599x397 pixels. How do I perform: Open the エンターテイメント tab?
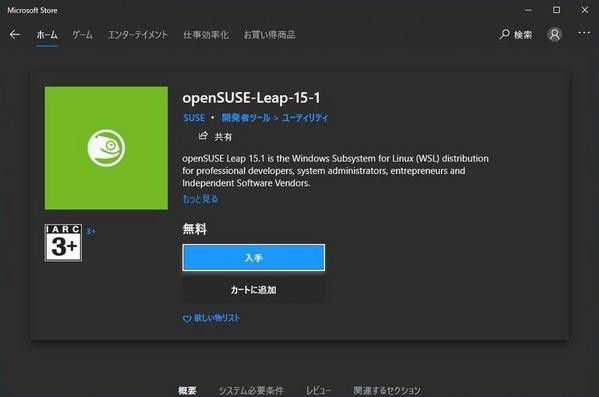(x=138, y=35)
